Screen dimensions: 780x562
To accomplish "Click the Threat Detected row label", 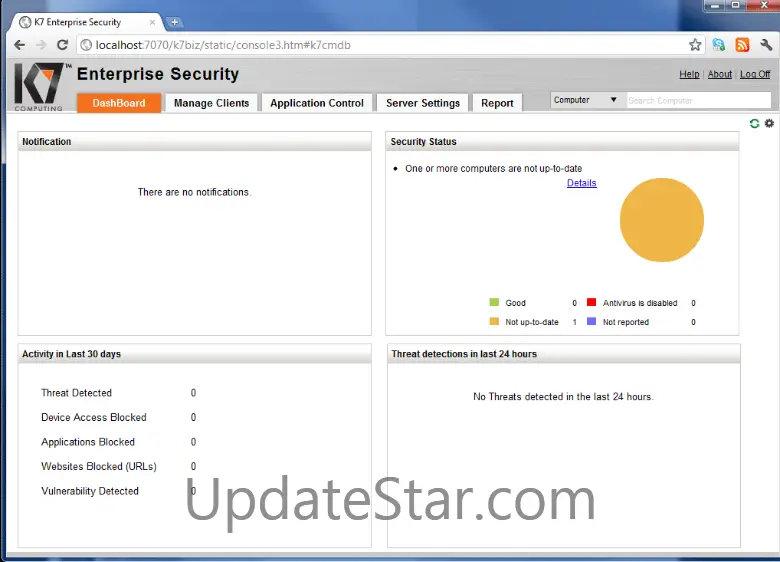I will [x=76, y=393].
